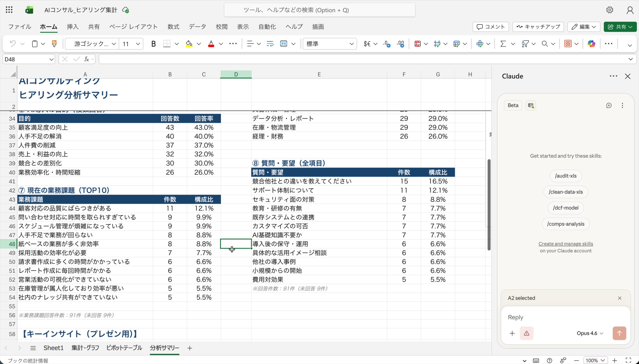Open the データ ribbon tab

(x=197, y=27)
